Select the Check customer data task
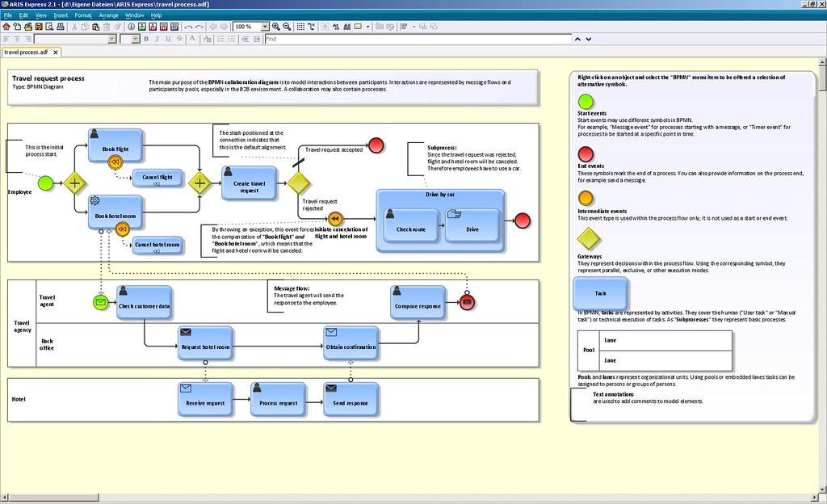 pyautogui.click(x=144, y=303)
